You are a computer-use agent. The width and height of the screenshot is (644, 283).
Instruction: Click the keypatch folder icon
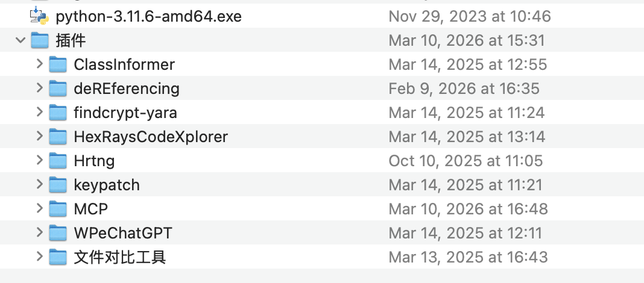point(57,185)
